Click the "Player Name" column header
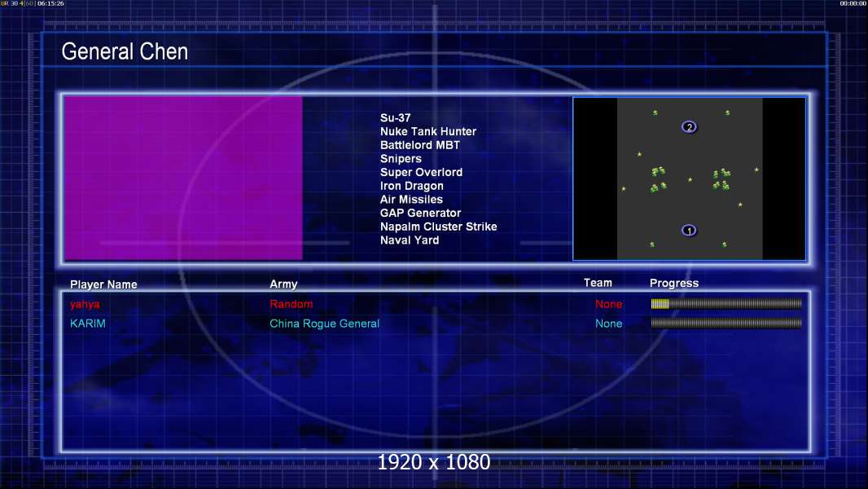Image resolution: width=868 pixels, height=489 pixels. [103, 284]
